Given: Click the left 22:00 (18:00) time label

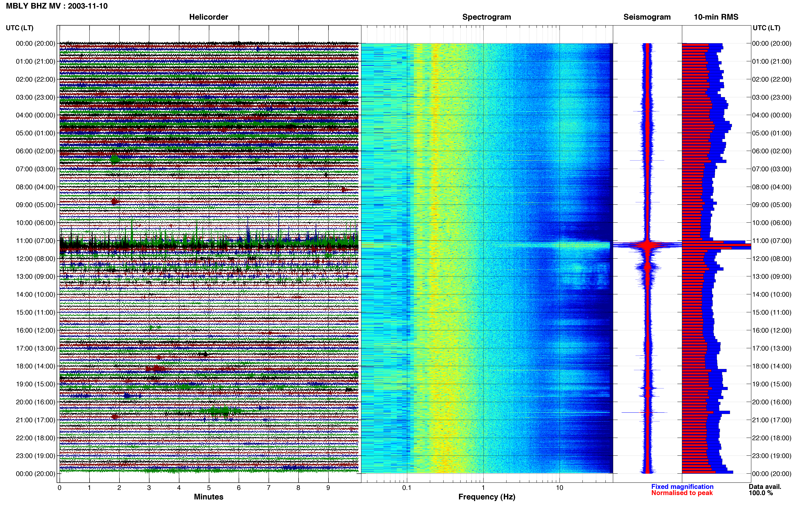Looking at the screenshot, I should 36,438.
